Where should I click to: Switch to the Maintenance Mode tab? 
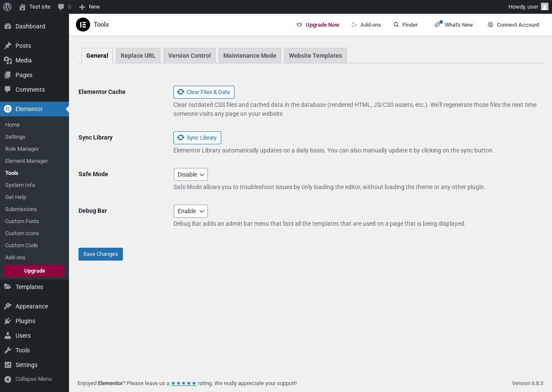250,56
